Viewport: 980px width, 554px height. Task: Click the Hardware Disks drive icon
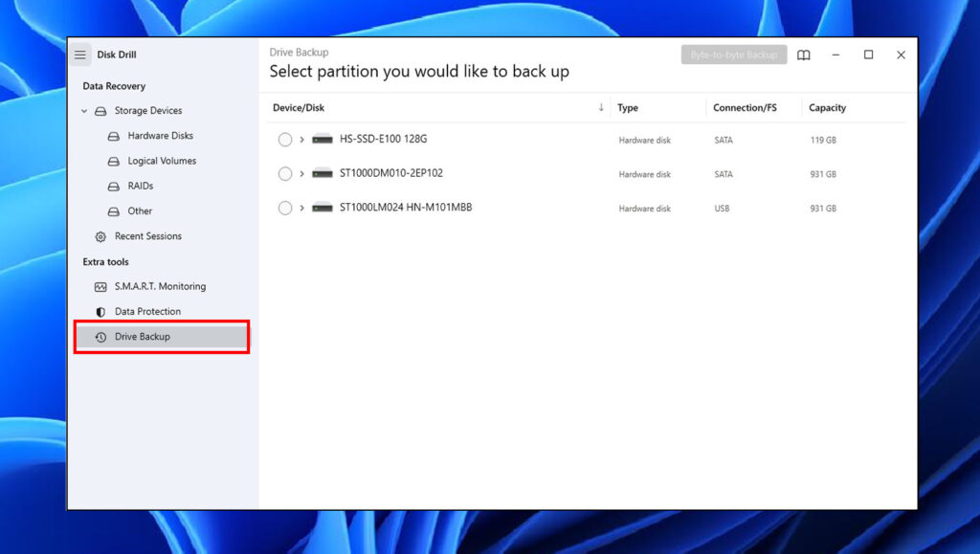[115, 135]
